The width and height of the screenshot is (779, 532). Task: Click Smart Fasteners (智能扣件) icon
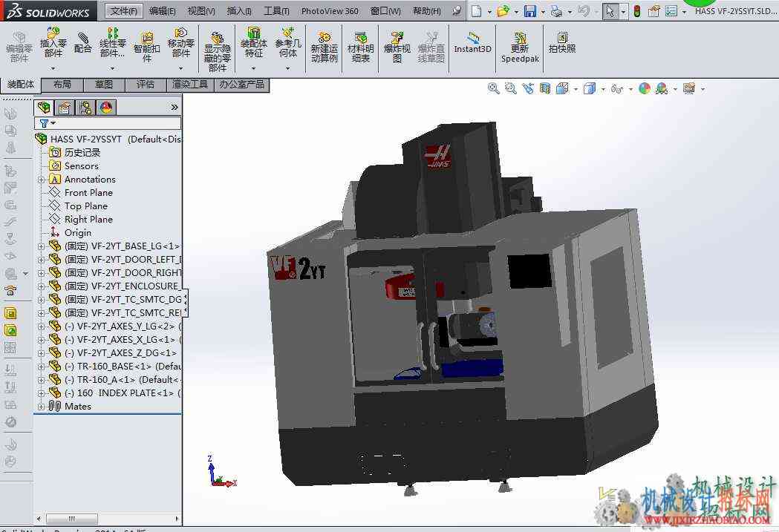146,47
